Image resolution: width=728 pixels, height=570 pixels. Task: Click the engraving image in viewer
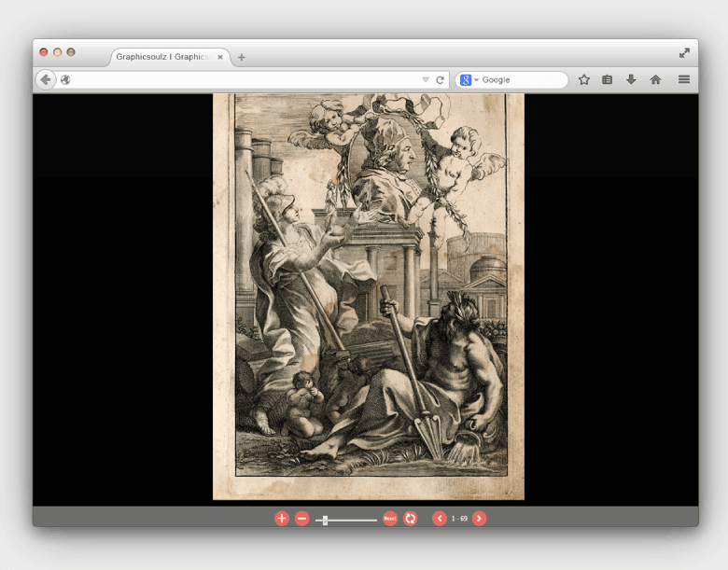coord(369,297)
